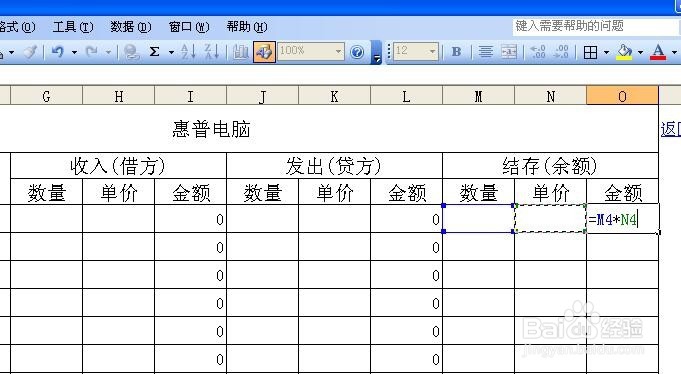
Task: Click the Sort Ascending A-Z icon
Action: click(x=188, y=52)
